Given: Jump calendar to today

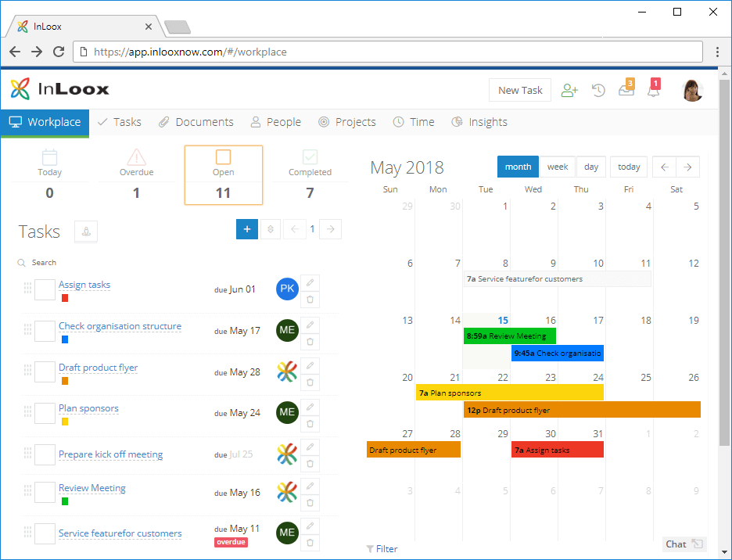Looking at the screenshot, I should tap(628, 167).
